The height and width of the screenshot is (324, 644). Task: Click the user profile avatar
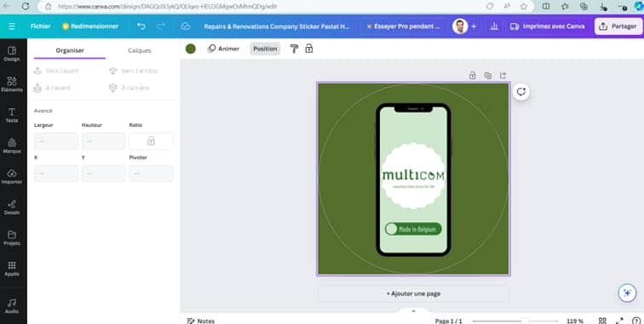460,26
